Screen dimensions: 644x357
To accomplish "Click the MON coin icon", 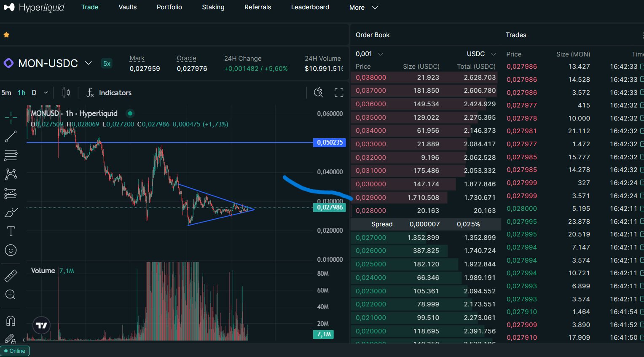I will 8,63.
